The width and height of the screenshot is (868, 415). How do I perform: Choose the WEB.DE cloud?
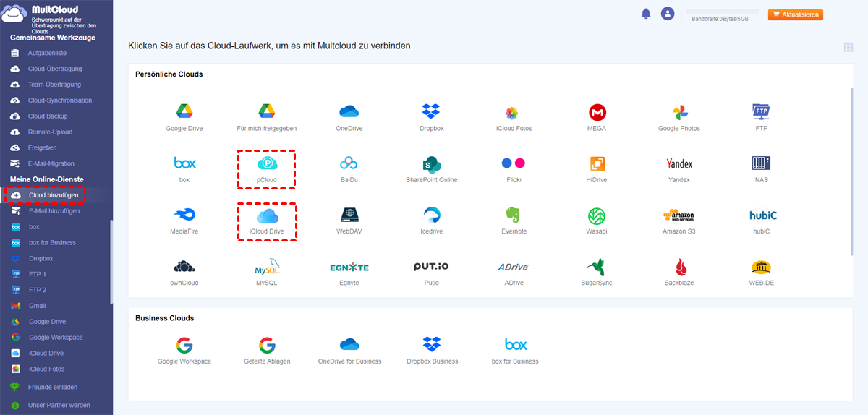[761, 272]
